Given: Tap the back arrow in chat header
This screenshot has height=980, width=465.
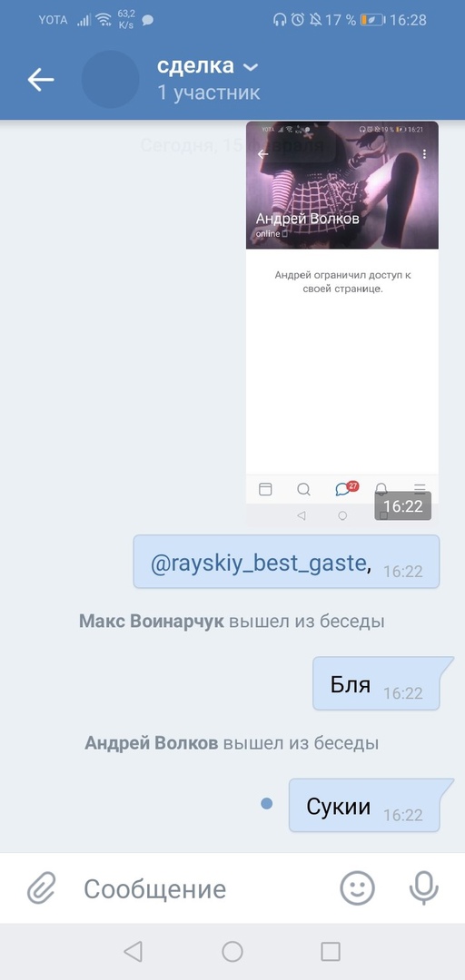Looking at the screenshot, I should (x=41, y=80).
